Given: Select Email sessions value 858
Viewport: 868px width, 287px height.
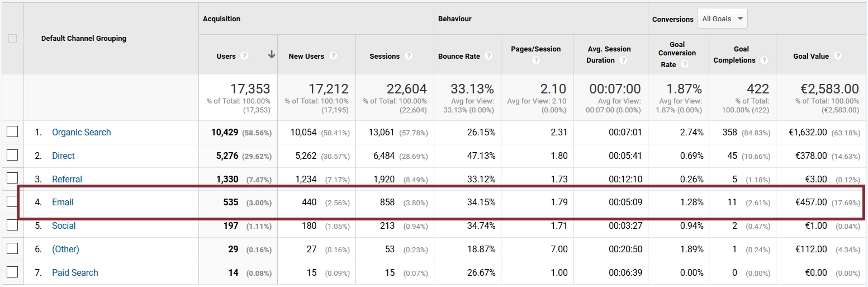Looking at the screenshot, I should click(387, 203).
